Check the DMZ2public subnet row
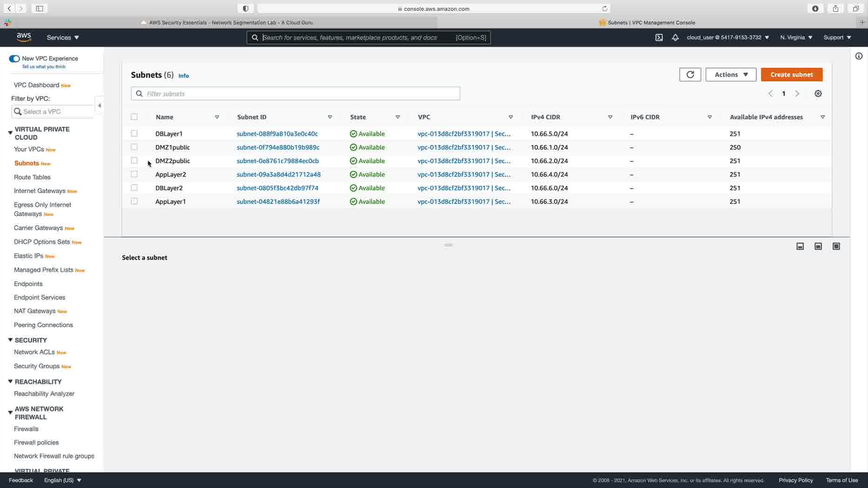The width and height of the screenshot is (868, 488). click(x=134, y=160)
